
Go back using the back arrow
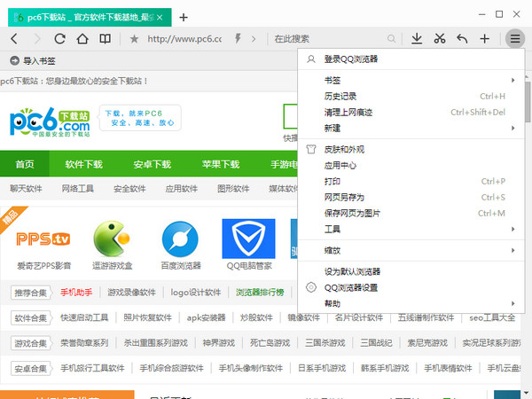[x=14, y=39]
